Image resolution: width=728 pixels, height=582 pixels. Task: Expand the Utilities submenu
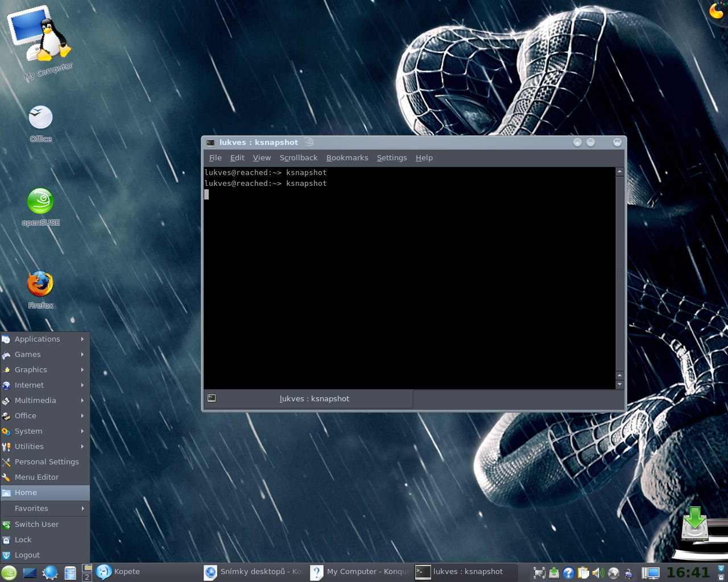45,447
